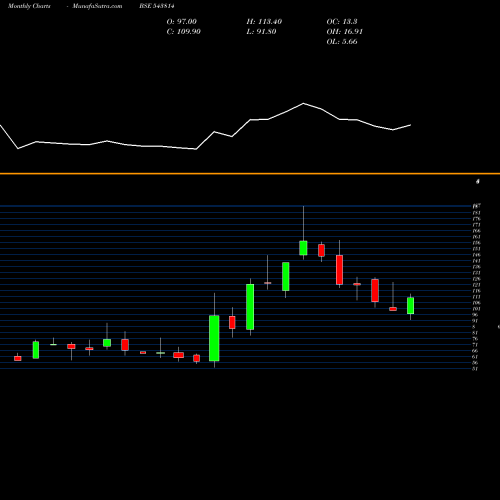
Task: Click the low value "L: 91.80"
Action: pos(261,32)
